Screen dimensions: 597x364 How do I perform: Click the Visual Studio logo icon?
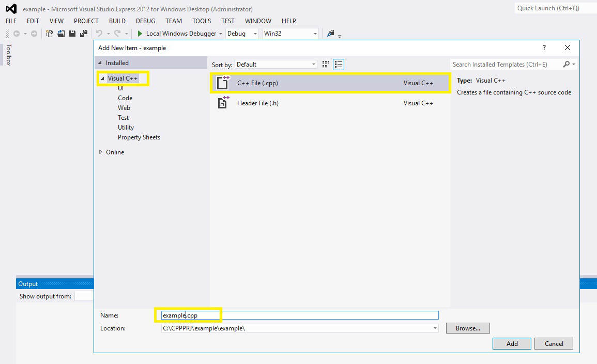point(11,8)
